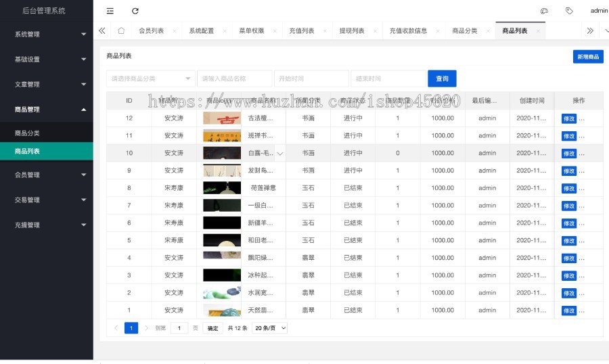Image resolution: width=609 pixels, height=364 pixels.
Task: Click 修改 for product ID 1
Action: [x=569, y=311]
